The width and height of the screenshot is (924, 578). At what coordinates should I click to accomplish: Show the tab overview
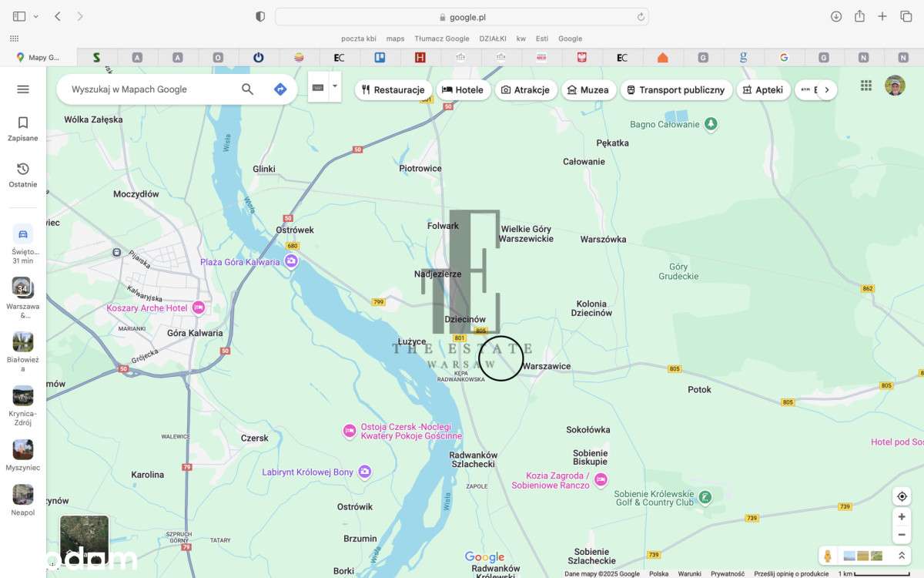point(906,16)
